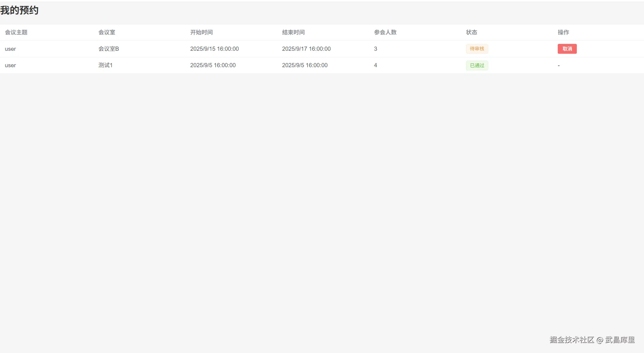Click user topic in 会议室B row
This screenshot has height=353, width=644.
click(x=10, y=49)
